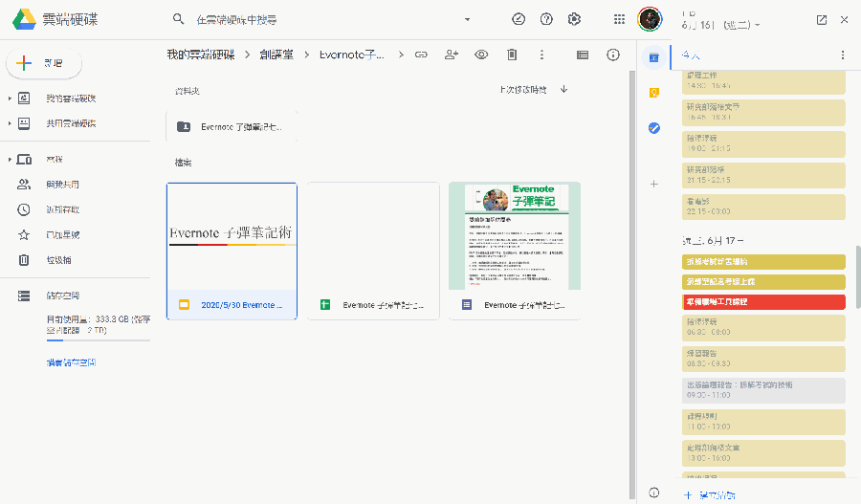861x504 pixels.
Task: Click the New button with plus sign
Action: 44,63
